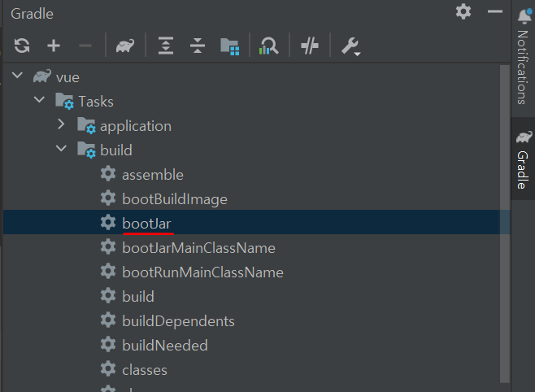The height and width of the screenshot is (392, 535).
Task: Expand all nodes in Gradle tree
Action: 166,46
